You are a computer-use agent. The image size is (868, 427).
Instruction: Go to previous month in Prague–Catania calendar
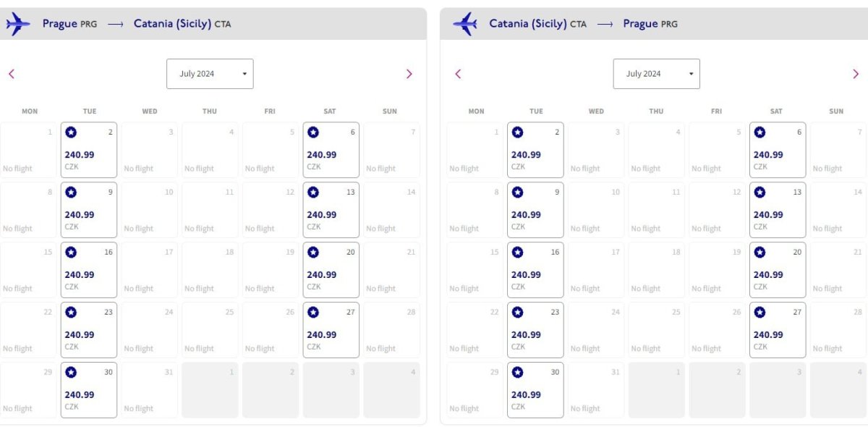(x=12, y=74)
